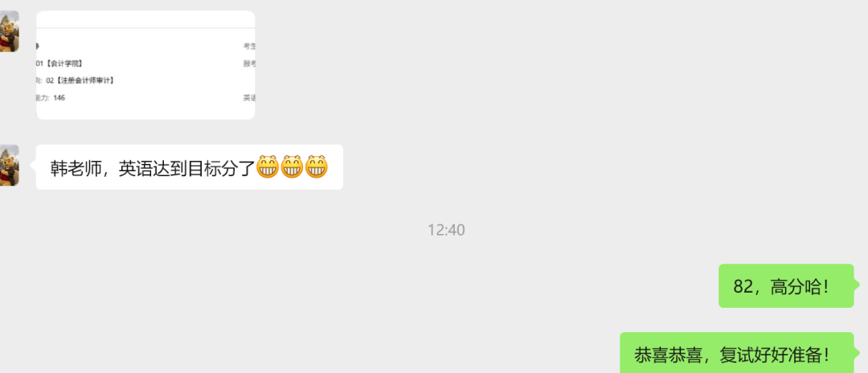Open the exam score screenshot image
Viewport: 868px width, 373px height.
click(x=145, y=65)
